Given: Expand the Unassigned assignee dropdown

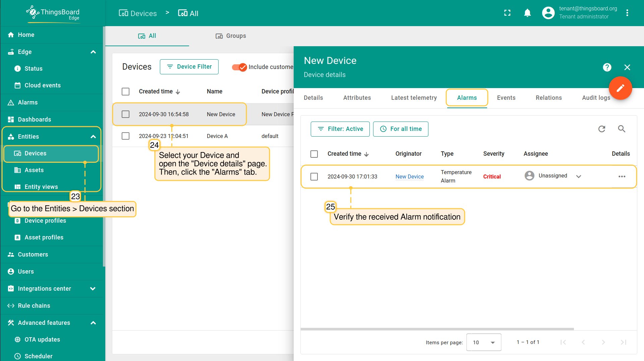Looking at the screenshot, I should (x=579, y=176).
